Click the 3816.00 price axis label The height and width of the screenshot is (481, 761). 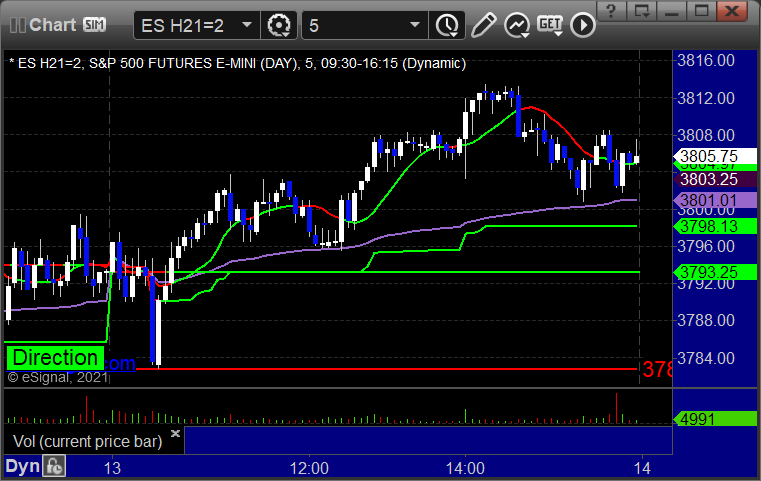click(706, 61)
